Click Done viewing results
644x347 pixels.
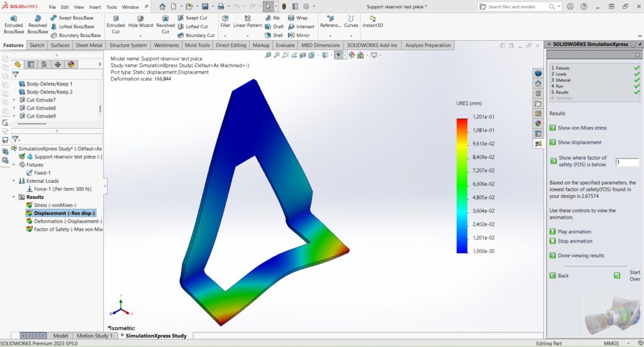click(580, 256)
